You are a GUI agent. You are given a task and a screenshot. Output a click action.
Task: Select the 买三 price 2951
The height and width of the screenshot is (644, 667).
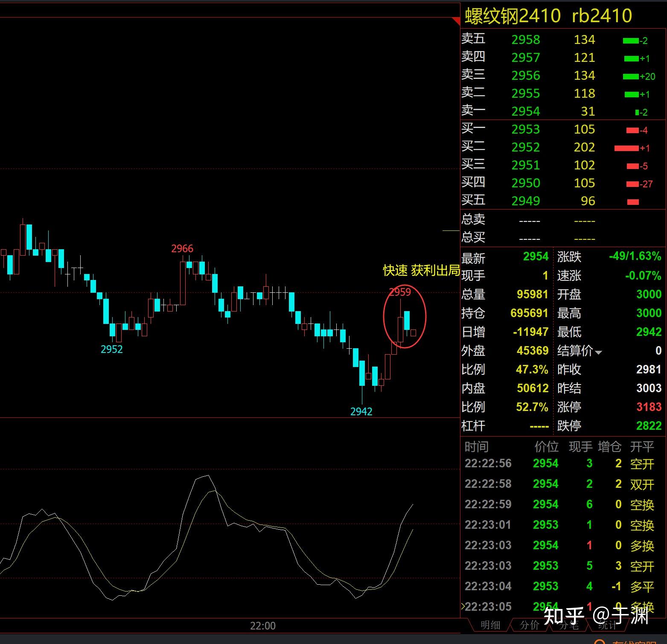[526, 165]
